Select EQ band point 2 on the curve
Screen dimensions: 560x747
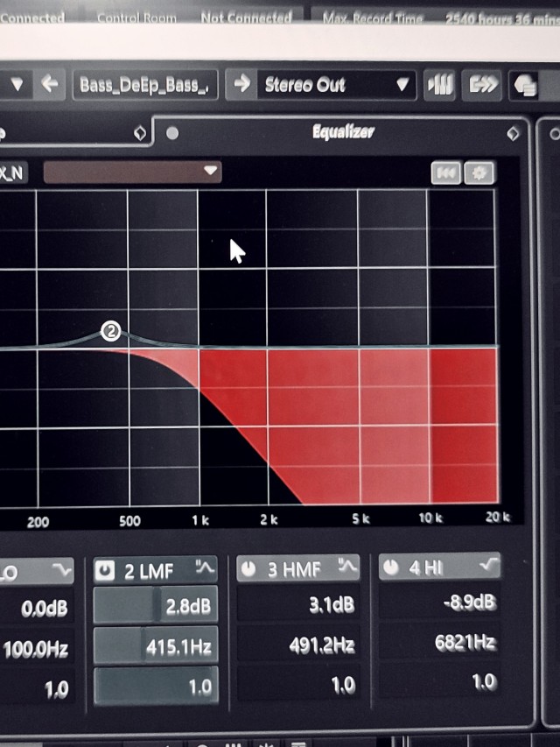[x=111, y=331]
